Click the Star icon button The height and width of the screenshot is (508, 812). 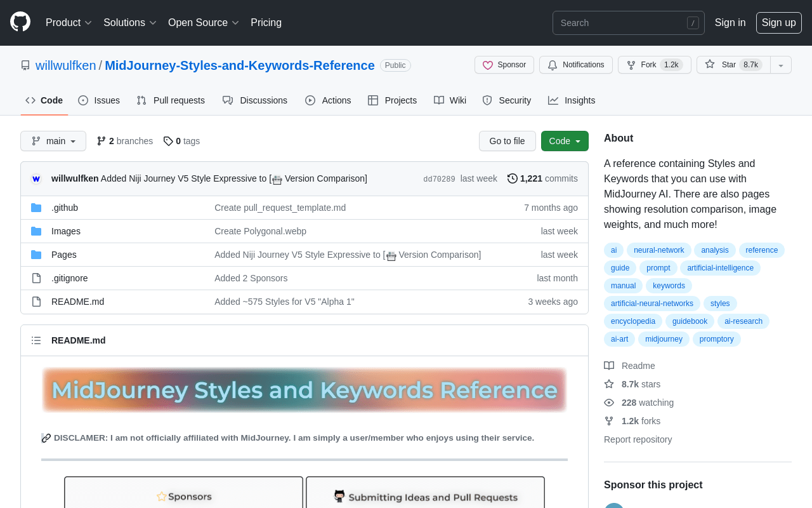710,64
